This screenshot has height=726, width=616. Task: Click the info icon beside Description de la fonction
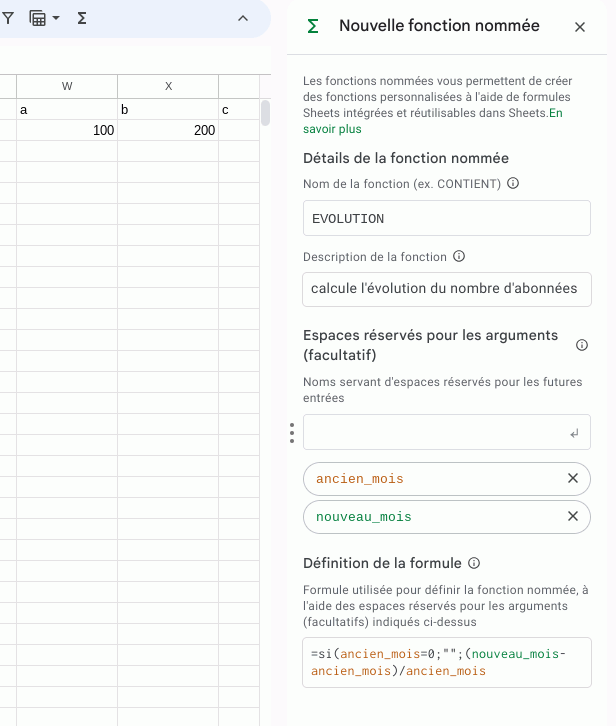(x=459, y=257)
